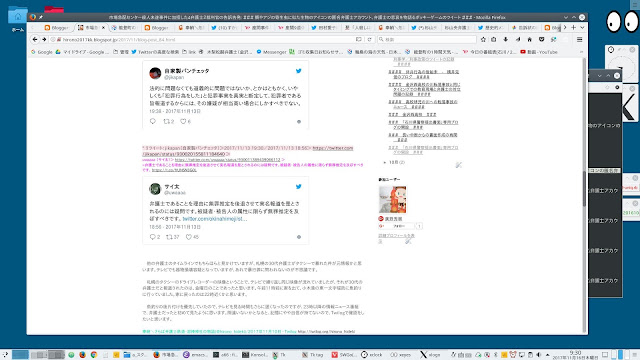Click the page's vertical scrollbar thumb
Screen dimensions: 640x360
(x=584, y=188)
